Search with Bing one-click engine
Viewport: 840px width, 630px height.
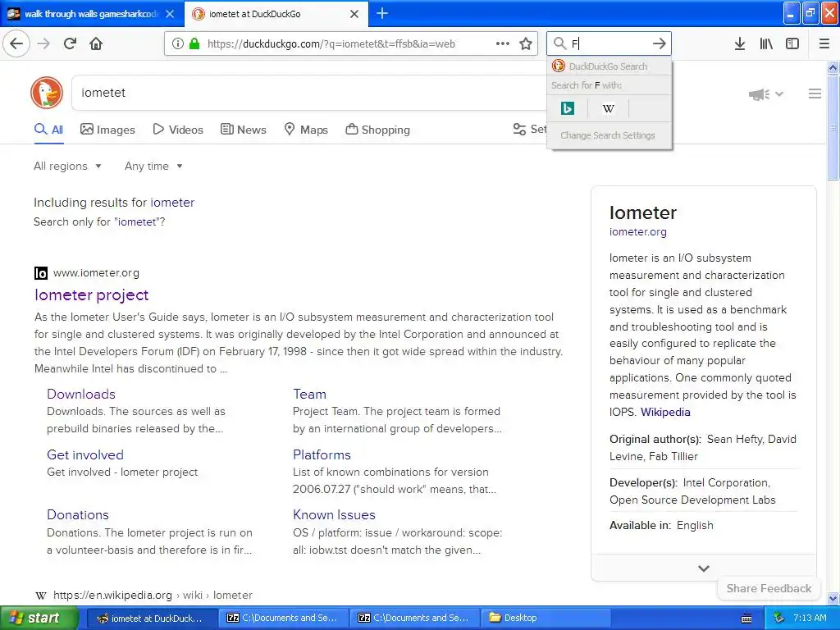pyautogui.click(x=568, y=109)
